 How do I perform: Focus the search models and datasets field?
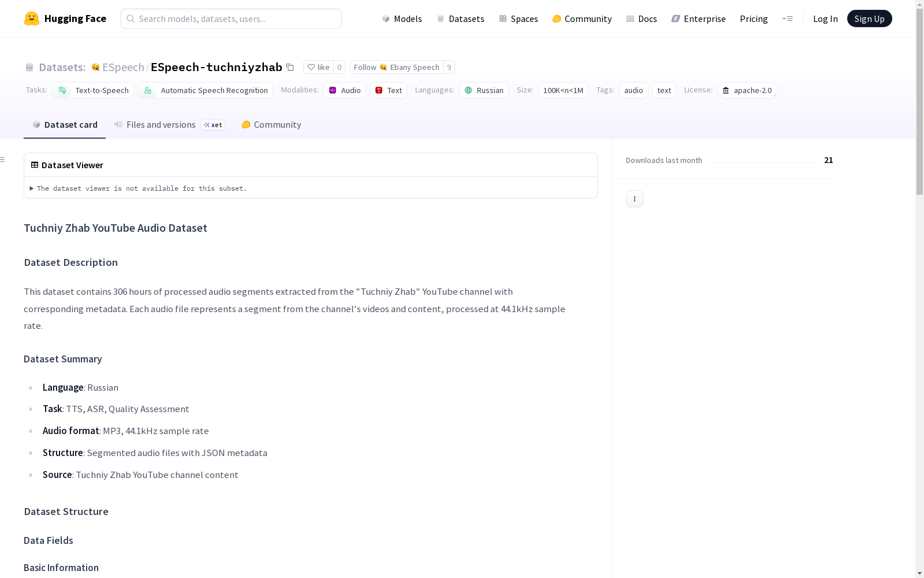[231, 18]
